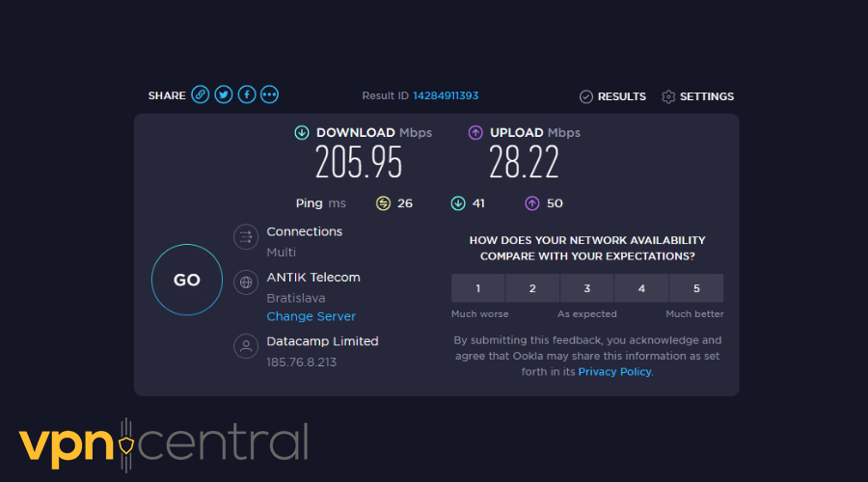The height and width of the screenshot is (482, 868).
Task: Share result on Twitter icon
Action: tap(224, 94)
